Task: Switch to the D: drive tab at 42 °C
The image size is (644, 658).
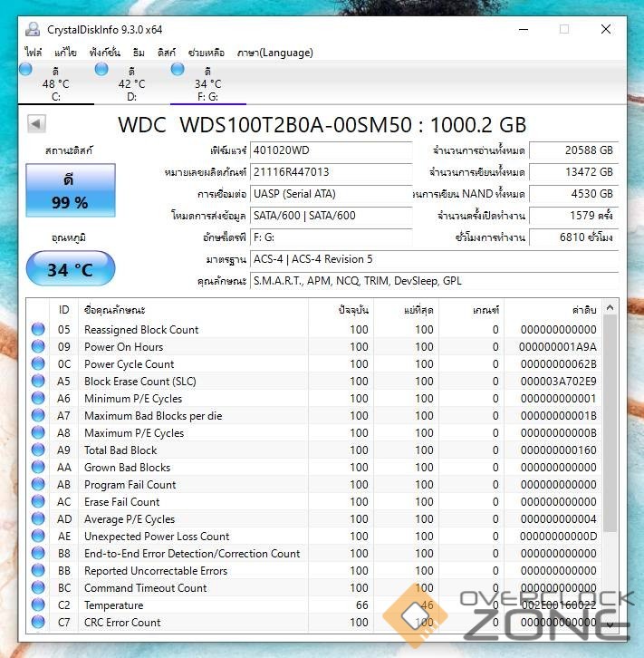Action: 131,83
